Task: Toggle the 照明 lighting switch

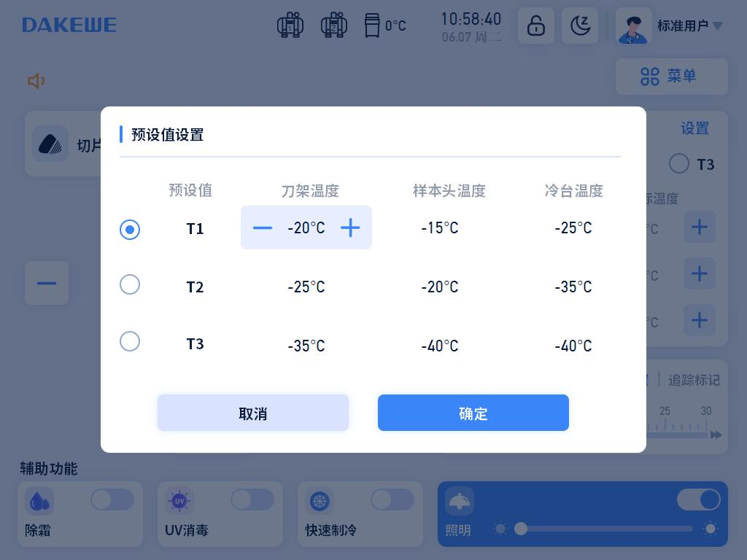Action: click(698, 499)
